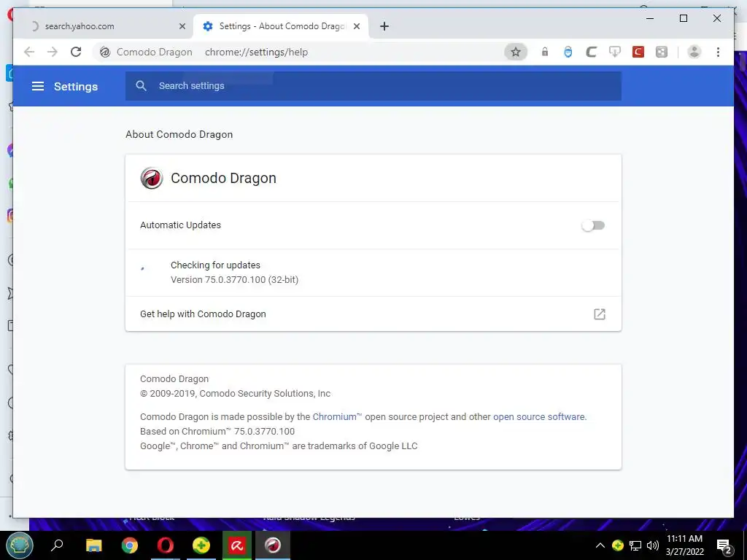Open the browser three-dot menu
The image size is (747, 560).
[718, 52]
